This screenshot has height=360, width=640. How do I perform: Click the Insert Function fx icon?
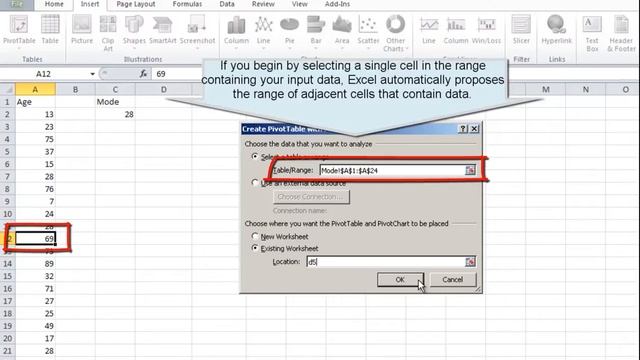(143, 74)
